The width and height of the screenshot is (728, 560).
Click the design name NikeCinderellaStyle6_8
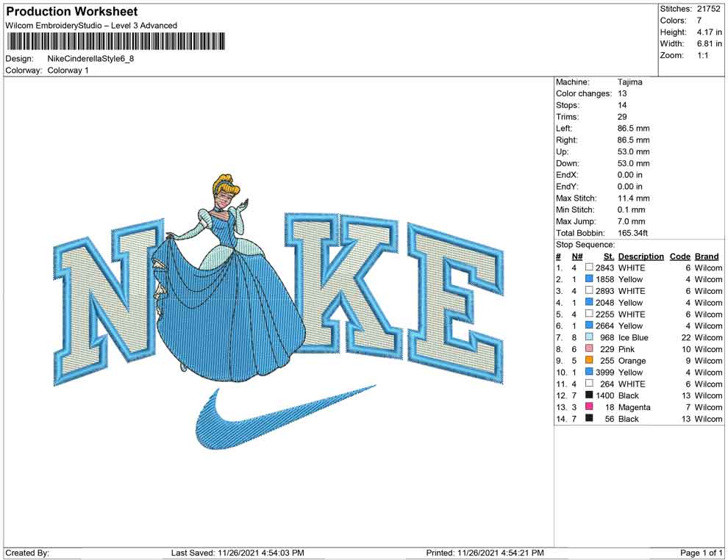pyautogui.click(x=90, y=59)
